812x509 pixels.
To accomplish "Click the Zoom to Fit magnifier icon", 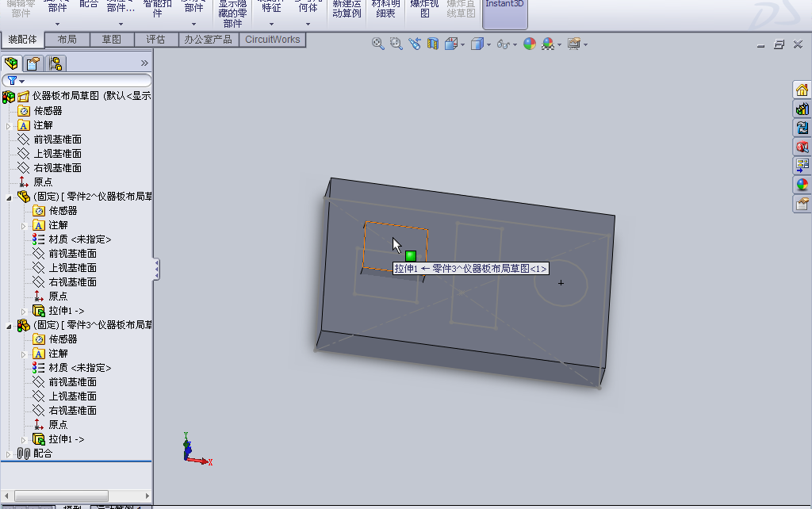I will [x=377, y=44].
